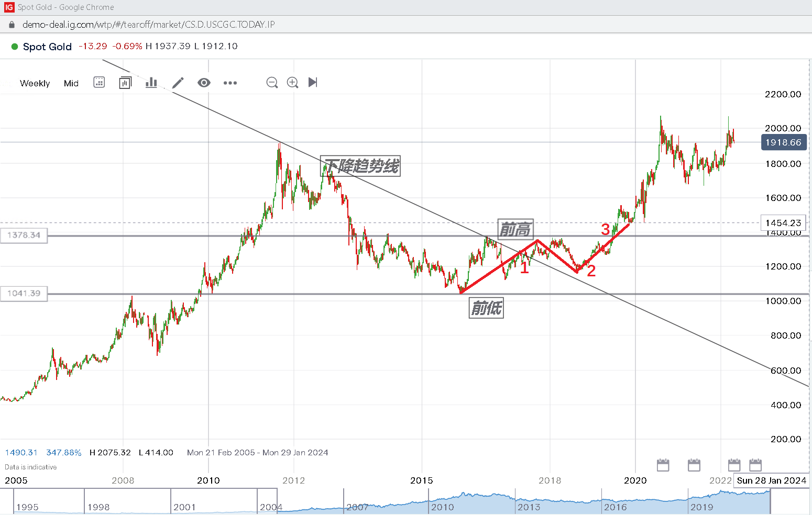Image resolution: width=812 pixels, height=515 pixels.
Task: Click the date range Mon 21 Feb 2005 text
Action: [x=221, y=453]
